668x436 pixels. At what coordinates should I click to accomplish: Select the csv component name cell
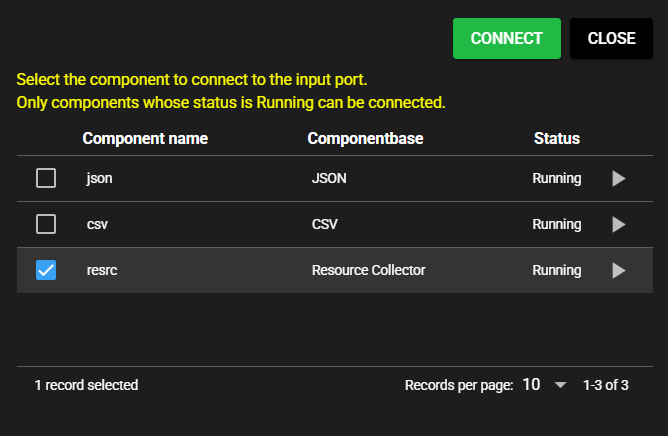97,224
